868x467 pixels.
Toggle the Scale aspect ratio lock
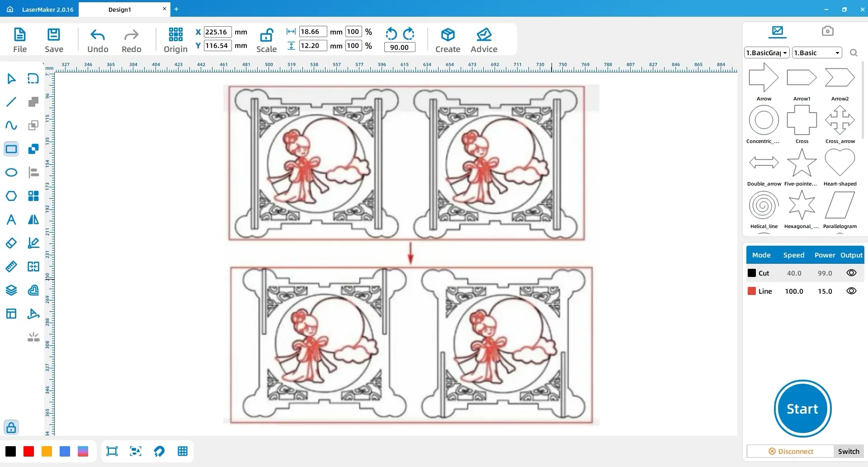coord(266,34)
